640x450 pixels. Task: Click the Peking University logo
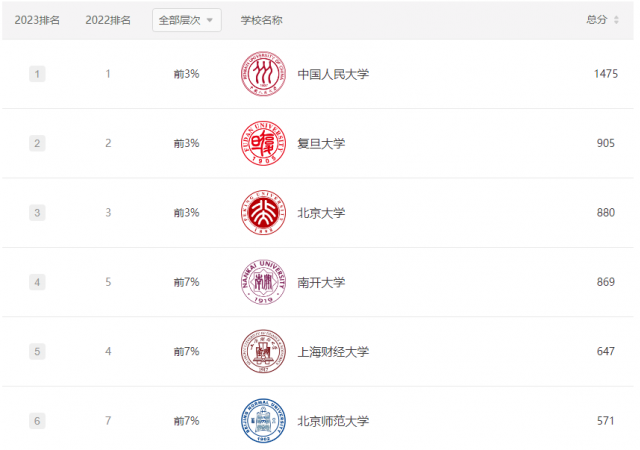[x=263, y=212]
